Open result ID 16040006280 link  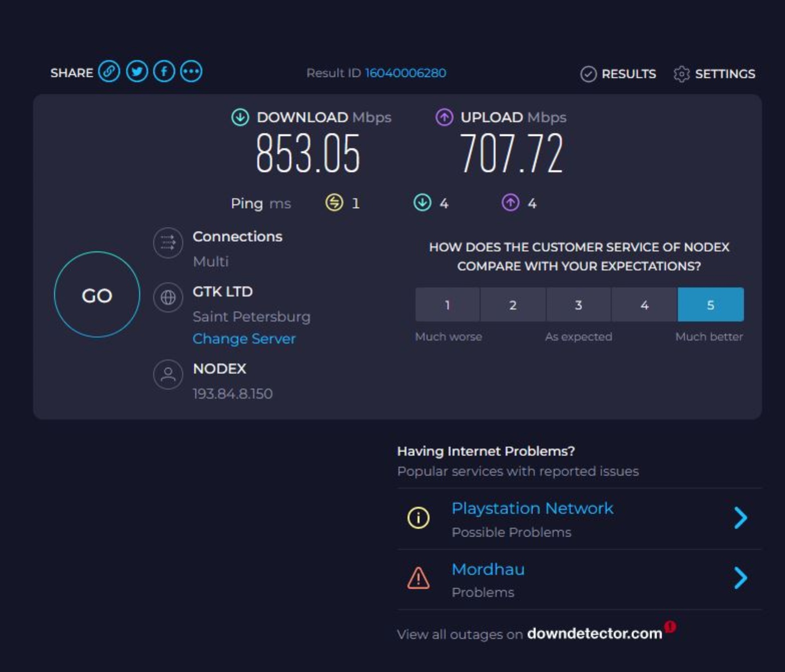[x=405, y=73]
